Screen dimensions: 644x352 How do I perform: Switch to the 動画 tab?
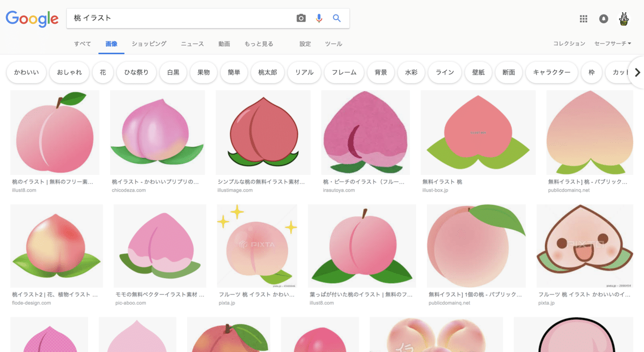(x=224, y=44)
